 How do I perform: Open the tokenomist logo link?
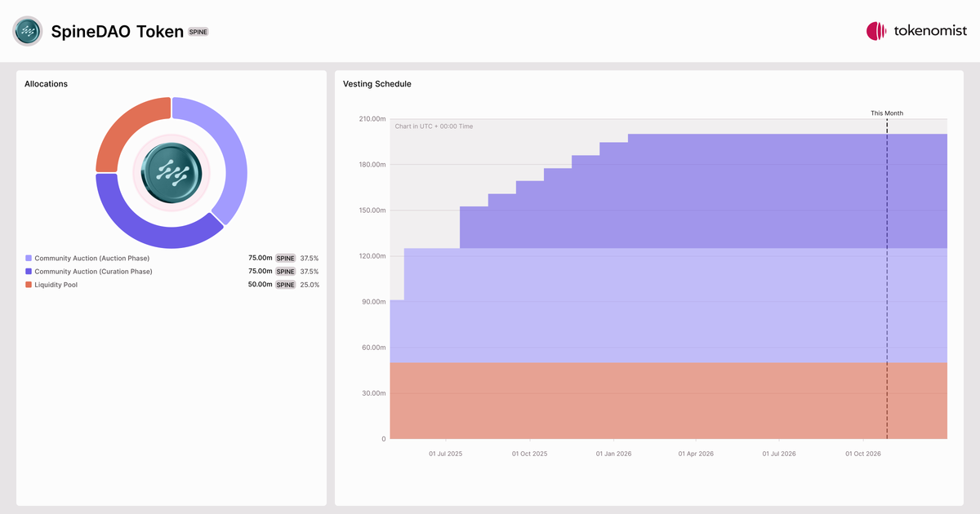tap(916, 31)
